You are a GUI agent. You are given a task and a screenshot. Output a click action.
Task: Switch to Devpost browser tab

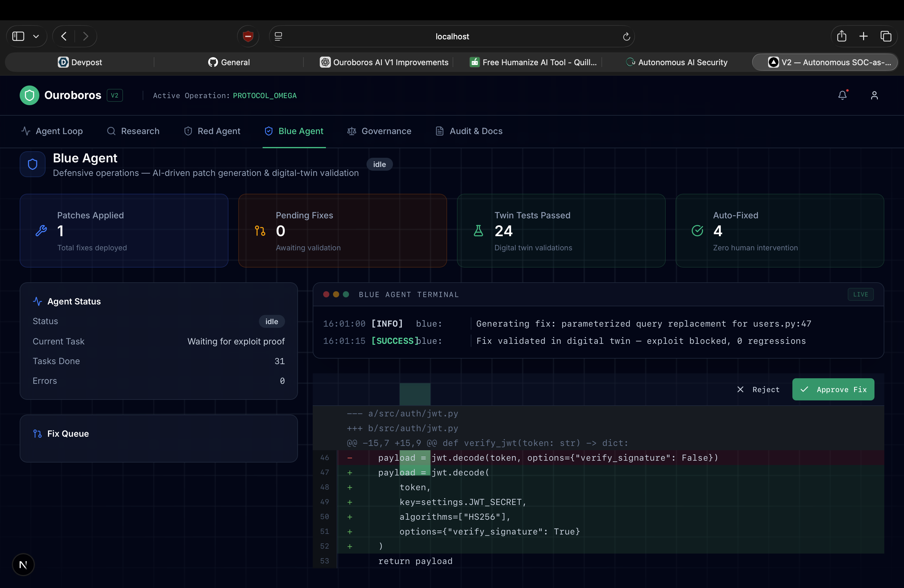click(x=80, y=62)
